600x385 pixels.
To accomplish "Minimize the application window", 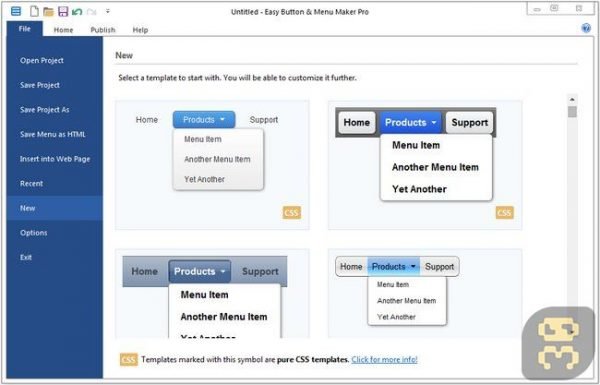I will [537, 9].
